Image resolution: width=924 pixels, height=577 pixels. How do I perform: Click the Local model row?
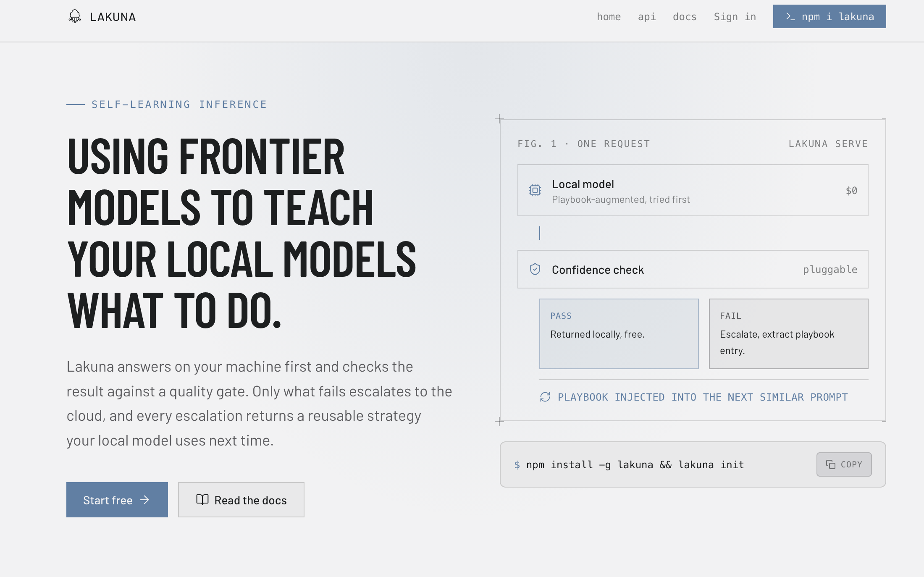point(693,190)
